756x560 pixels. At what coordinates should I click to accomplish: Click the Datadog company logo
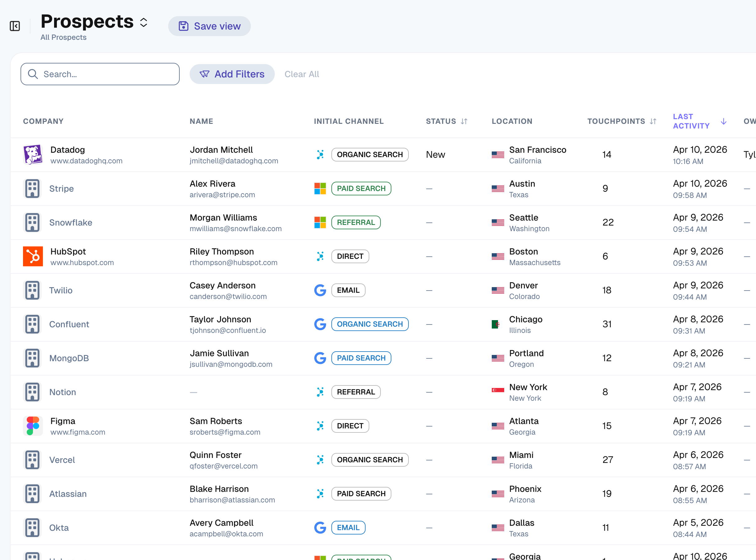33,155
